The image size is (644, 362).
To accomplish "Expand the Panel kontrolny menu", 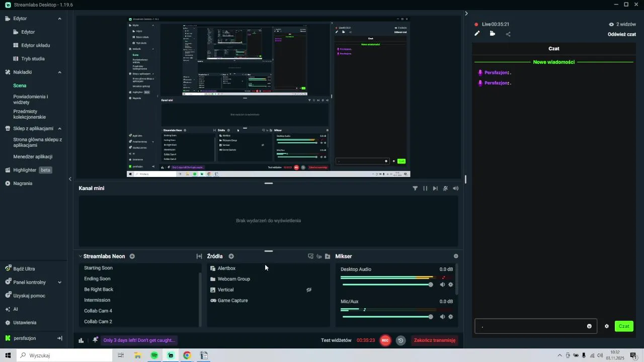I will click(59, 283).
